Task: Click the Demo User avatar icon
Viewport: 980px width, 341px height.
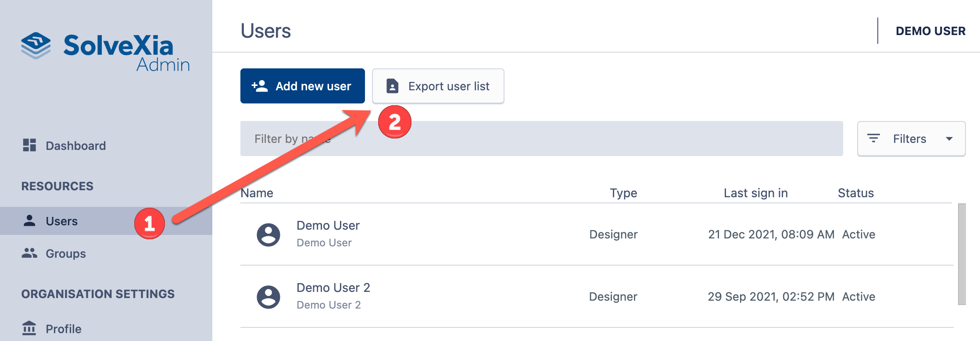Action: pos(268,234)
